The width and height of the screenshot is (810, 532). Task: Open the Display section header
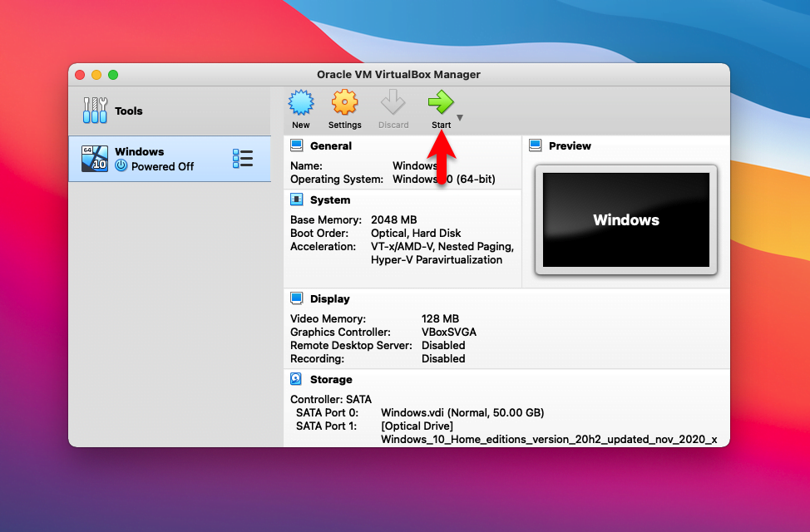(x=329, y=299)
